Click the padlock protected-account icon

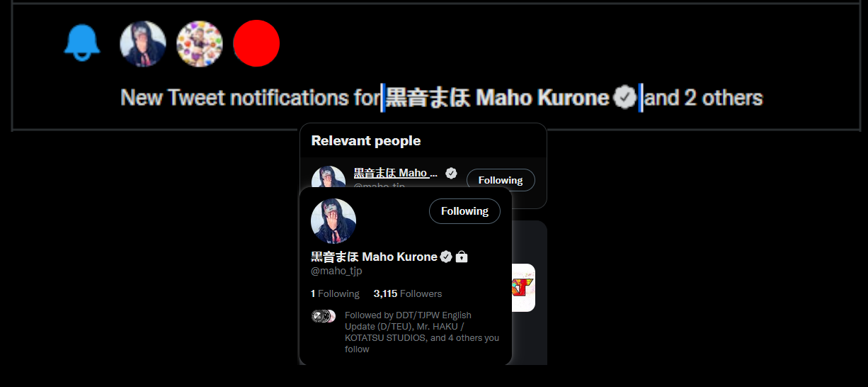click(462, 257)
